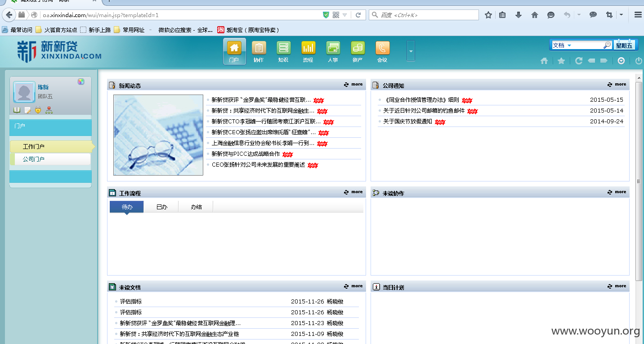Open notice 《同业合作授信管理办法》细则
The width and height of the screenshot is (644, 344).
[x=421, y=100]
